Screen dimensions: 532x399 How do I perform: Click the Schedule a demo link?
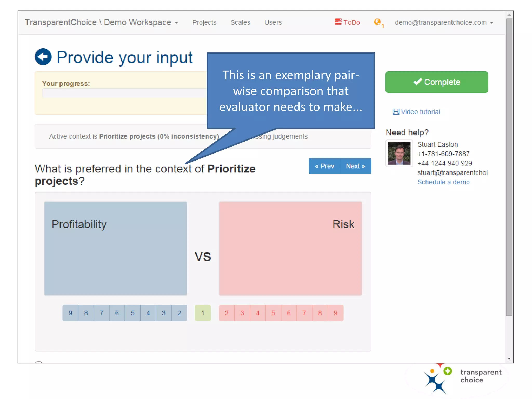coord(443,182)
